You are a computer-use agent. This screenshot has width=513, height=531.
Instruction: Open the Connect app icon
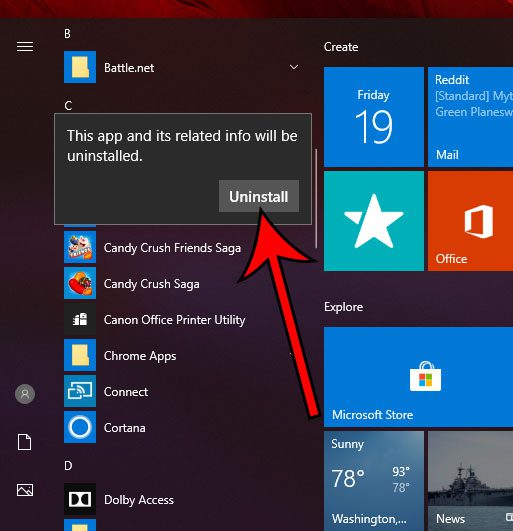click(80, 391)
